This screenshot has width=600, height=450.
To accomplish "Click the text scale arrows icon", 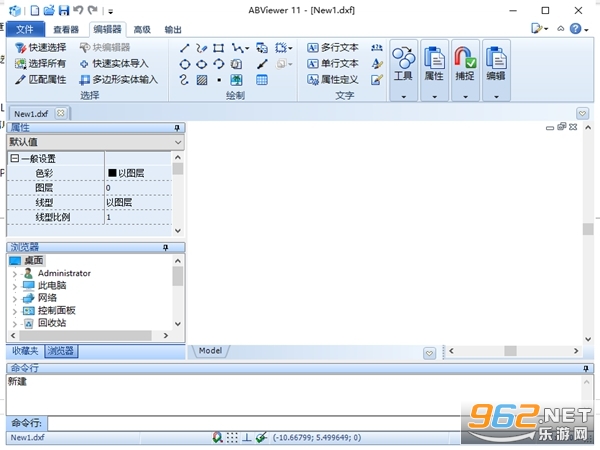I will click(377, 48).
